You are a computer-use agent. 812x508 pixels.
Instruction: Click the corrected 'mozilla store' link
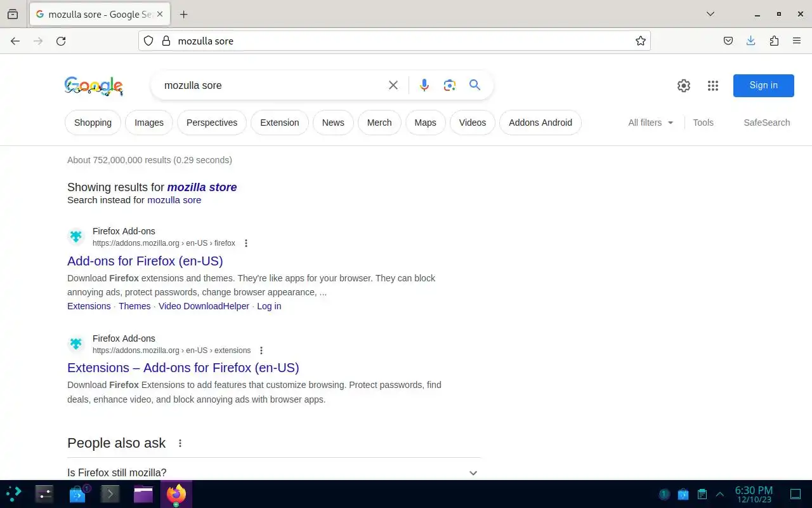(x=202, y=187)
